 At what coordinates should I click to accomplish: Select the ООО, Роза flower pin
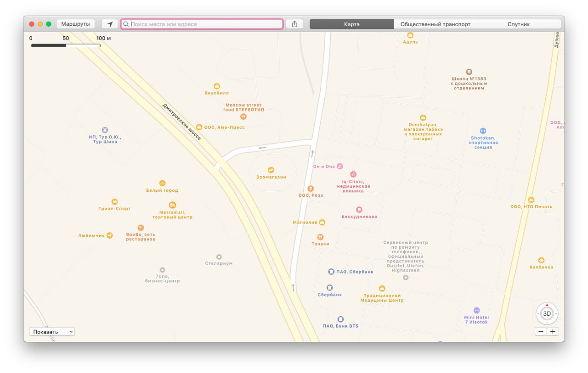[x=311, y=189]
